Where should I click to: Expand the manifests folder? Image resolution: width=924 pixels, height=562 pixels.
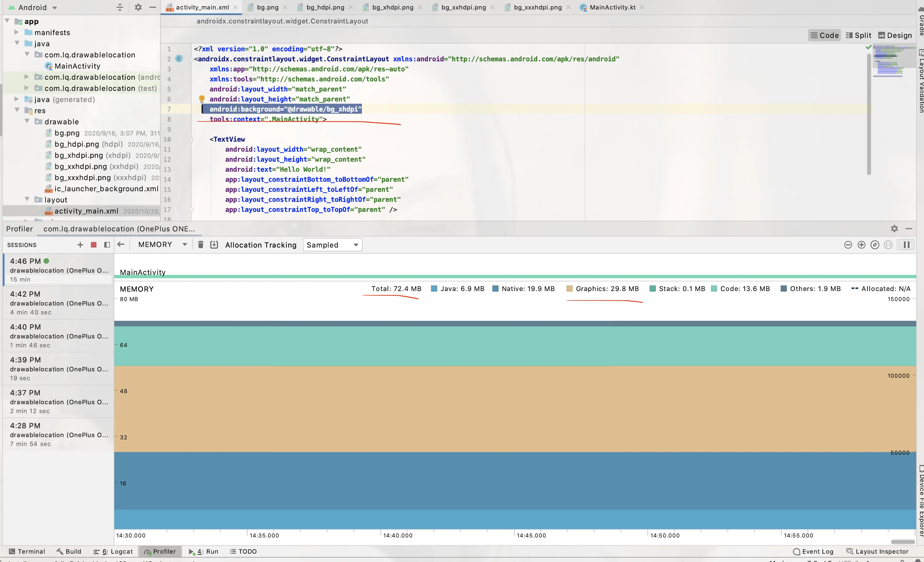(16, 32)
